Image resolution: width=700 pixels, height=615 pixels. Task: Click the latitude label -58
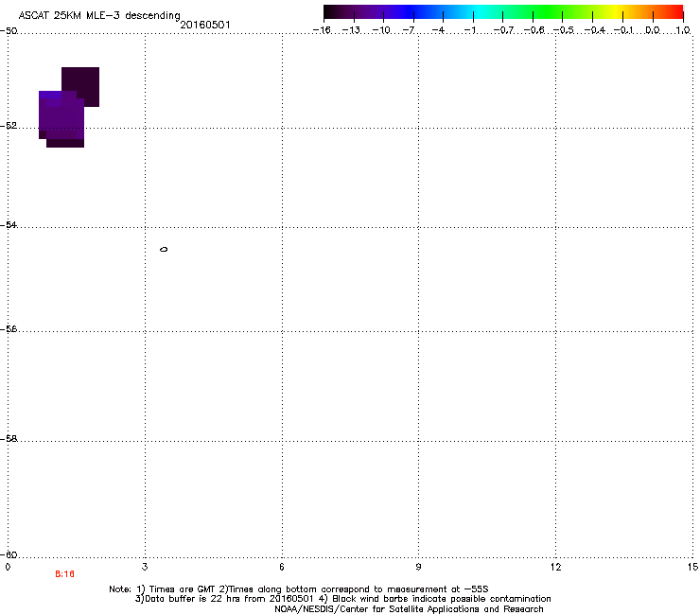pyautogui.click(x=9, y=439)
